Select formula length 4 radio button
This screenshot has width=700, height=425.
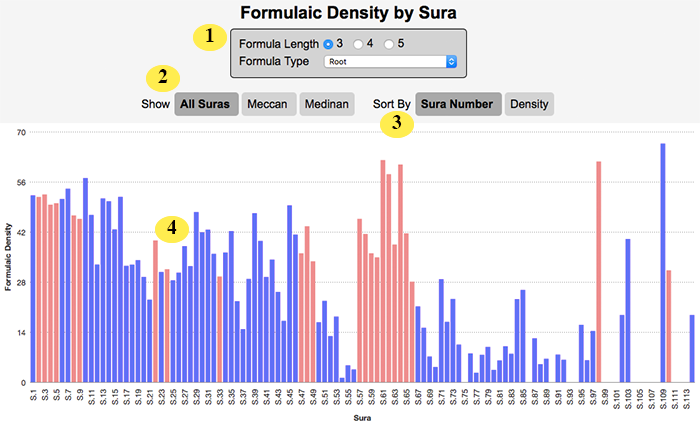click(358, 44)
